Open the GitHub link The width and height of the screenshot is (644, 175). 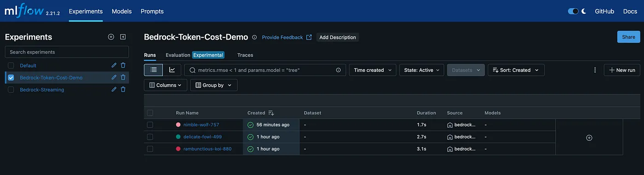click(x=604, y=11)
